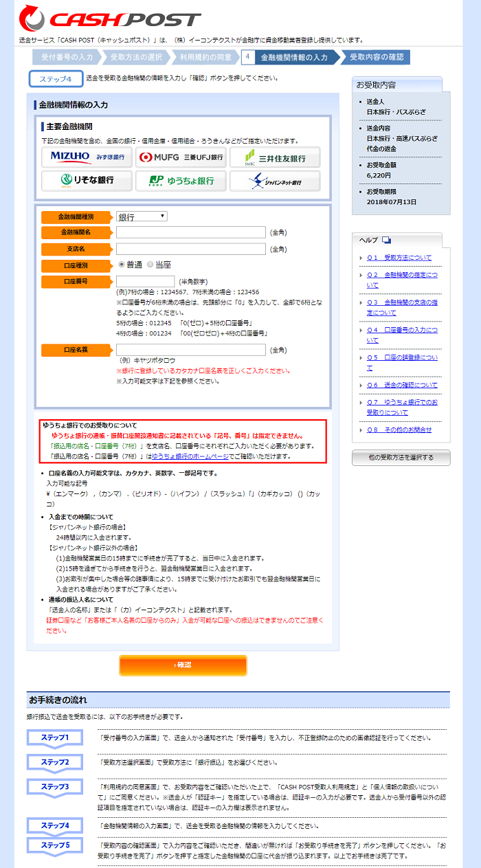
Task: Choose the MUFG bank logo
Action: coord(181,157)
